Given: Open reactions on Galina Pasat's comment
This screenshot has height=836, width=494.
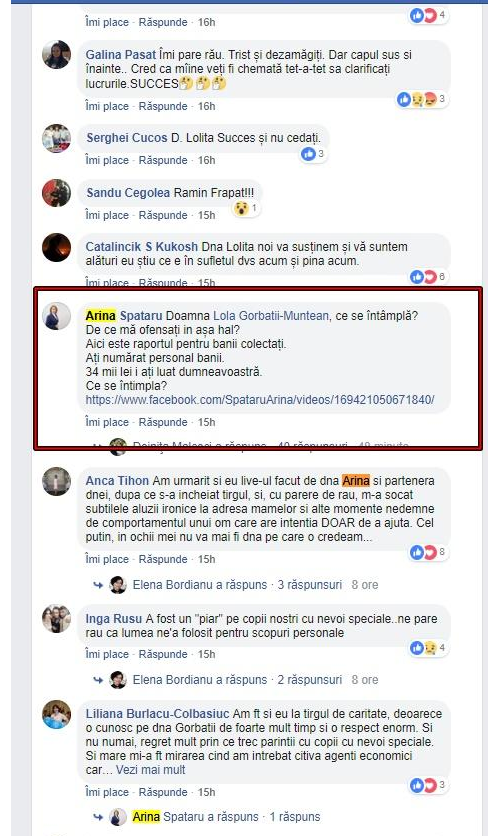Looking at the screenshot, I should (422, 99).
